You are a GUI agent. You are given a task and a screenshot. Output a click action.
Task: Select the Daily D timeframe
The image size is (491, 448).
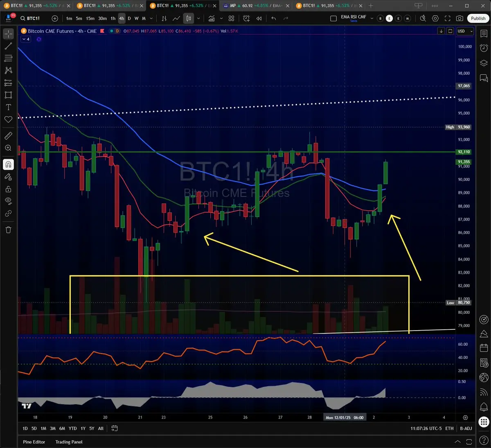[x=129, y=18]
